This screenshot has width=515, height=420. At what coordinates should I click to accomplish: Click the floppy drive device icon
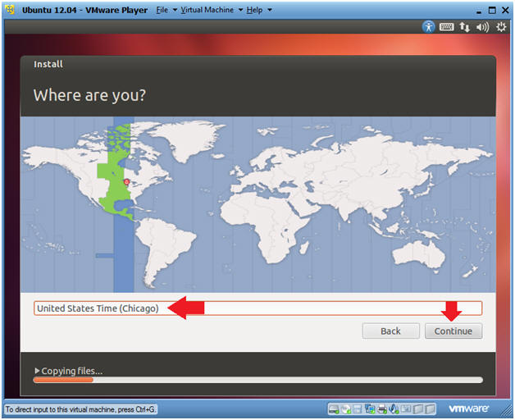coord(358,409)
